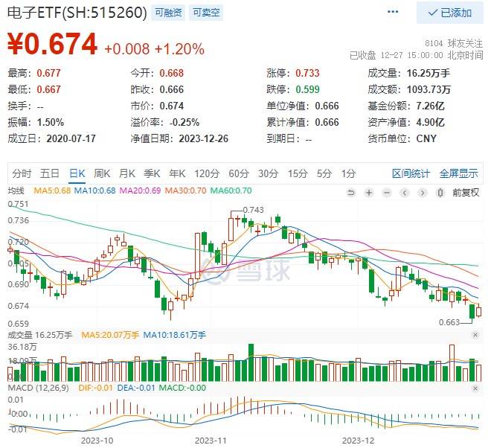Click the 8104 球友关注 followers text
The height and width of the screenshot is (448, 491).
[x=454, y=43]
